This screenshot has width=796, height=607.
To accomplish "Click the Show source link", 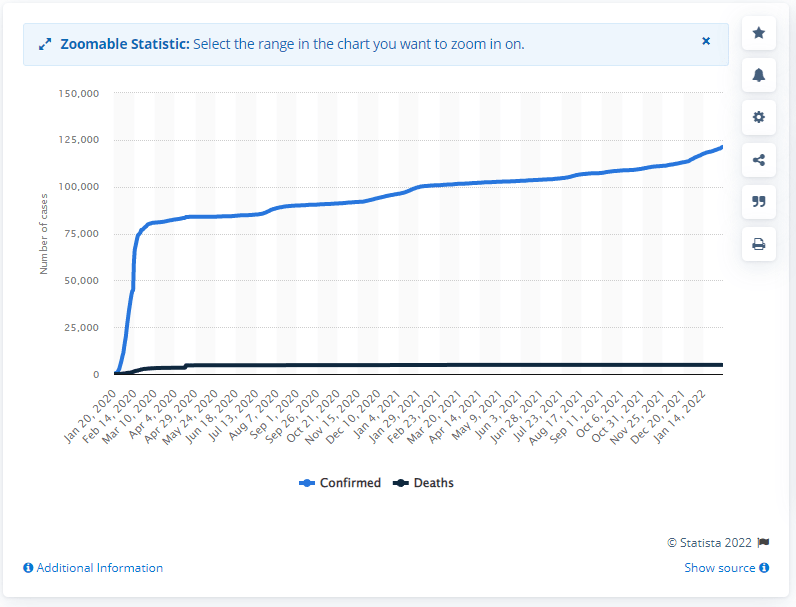I will tap(720, 568).
